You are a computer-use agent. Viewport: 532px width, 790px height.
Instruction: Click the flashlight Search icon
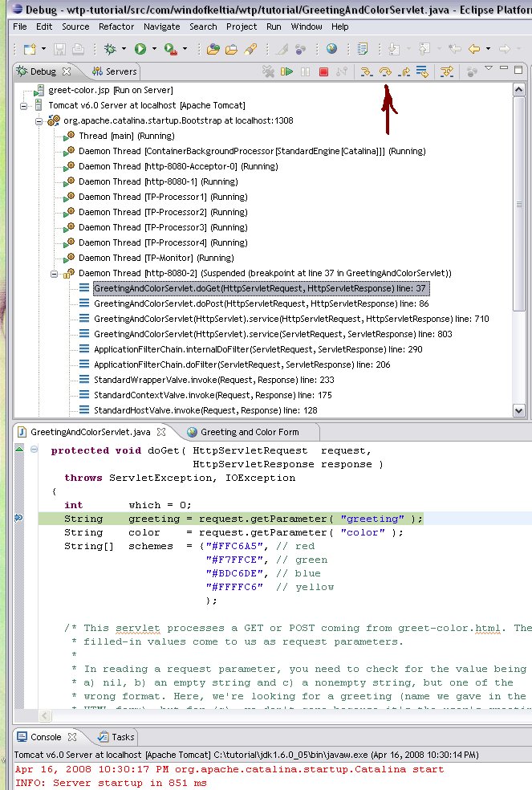tap(250, 49)
